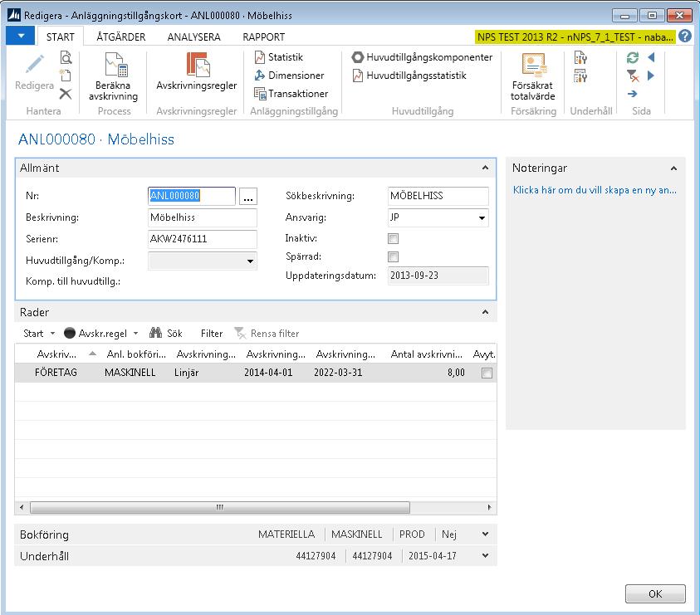Screen dimensions: 700x615
Task: Click the Filter button in Rader
Action: point(211,334)
